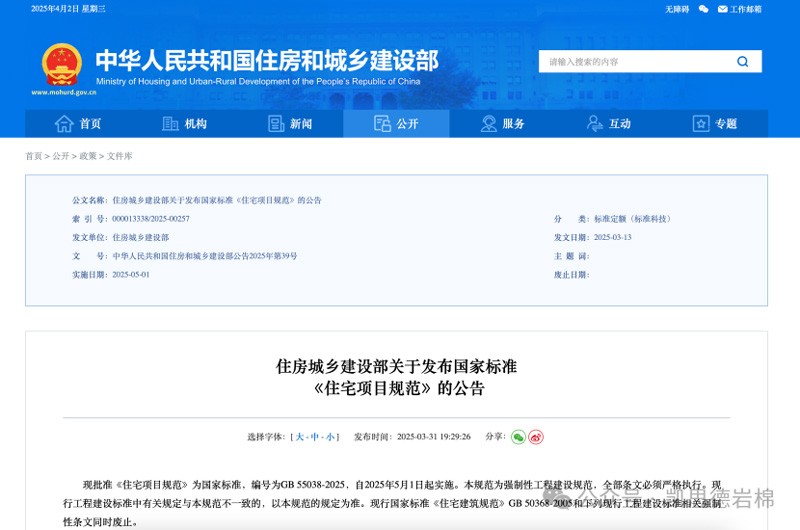Set font size to 大 (large)
800x530 pixels.
[x=299, y=437]
